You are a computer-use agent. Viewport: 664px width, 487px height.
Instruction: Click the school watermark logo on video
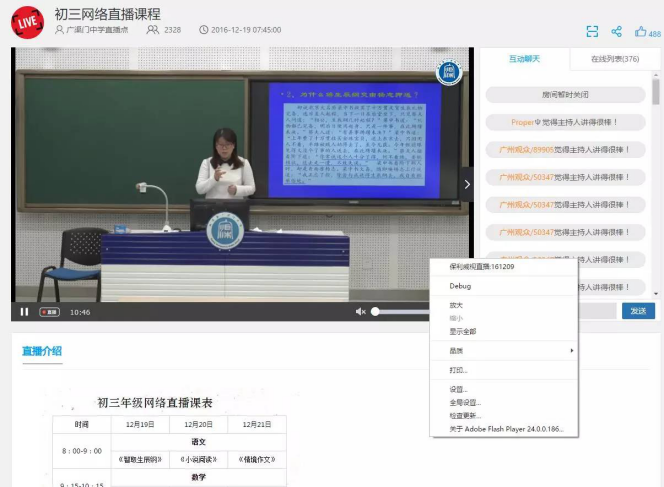[x=449, y=72]
